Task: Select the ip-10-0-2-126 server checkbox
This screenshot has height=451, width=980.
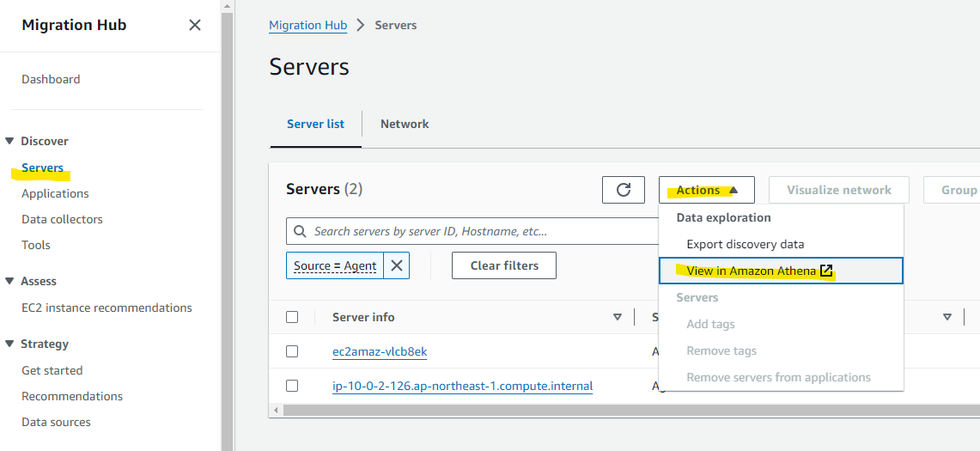Action: 292,386
